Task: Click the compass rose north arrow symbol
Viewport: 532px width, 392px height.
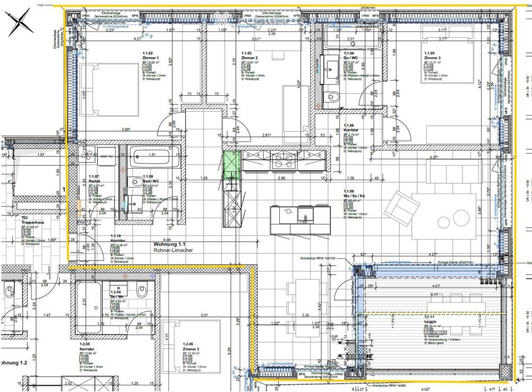Action: 19,22
